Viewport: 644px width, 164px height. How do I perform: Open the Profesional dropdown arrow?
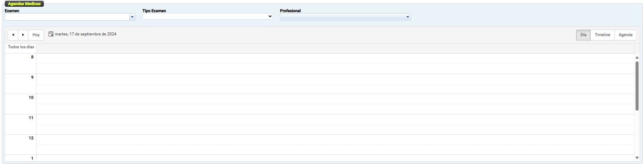click(x=408, y=17)
